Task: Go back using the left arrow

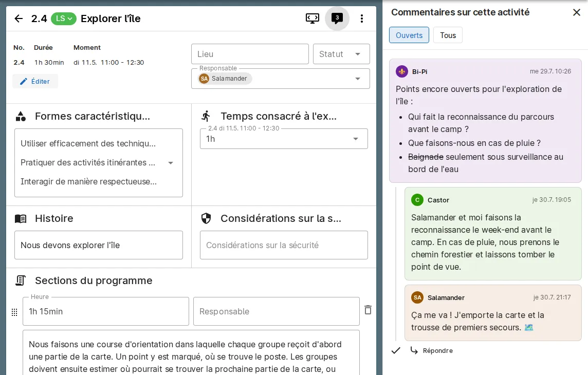Action: 19,18
